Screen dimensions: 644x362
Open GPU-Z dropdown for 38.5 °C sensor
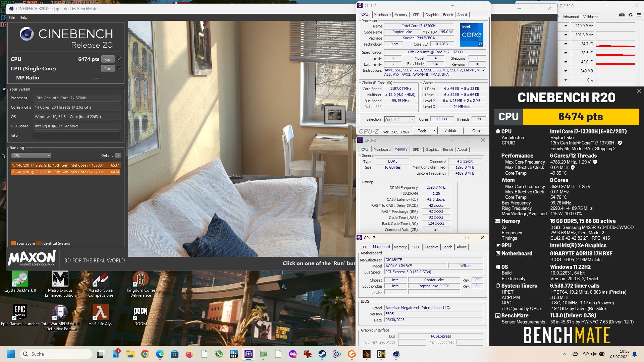tap(566, 53)
